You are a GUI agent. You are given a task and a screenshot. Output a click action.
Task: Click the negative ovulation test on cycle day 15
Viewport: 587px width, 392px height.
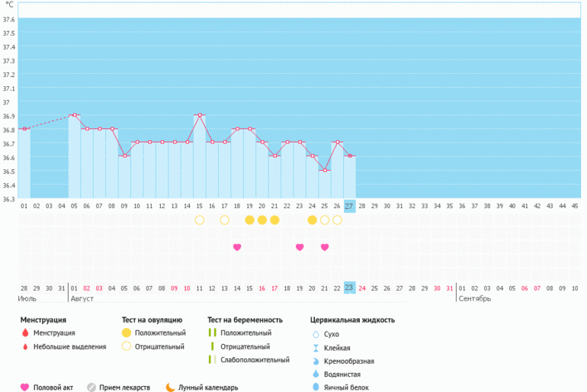pos(200,220)
